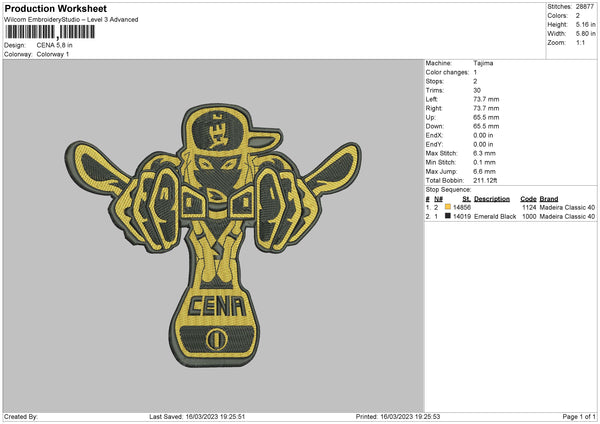Select thread code '1000'
600x424 pixels.
(529, 217)
